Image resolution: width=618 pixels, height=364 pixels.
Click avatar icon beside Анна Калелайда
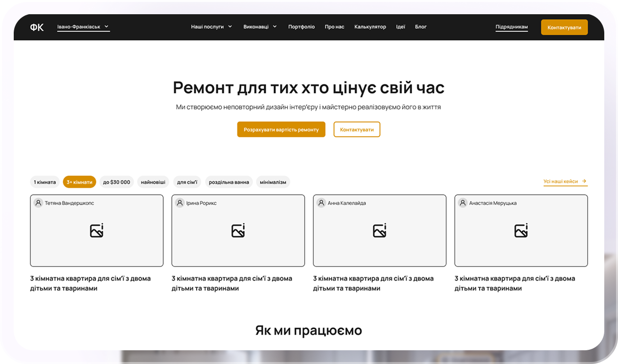[321, 203]
